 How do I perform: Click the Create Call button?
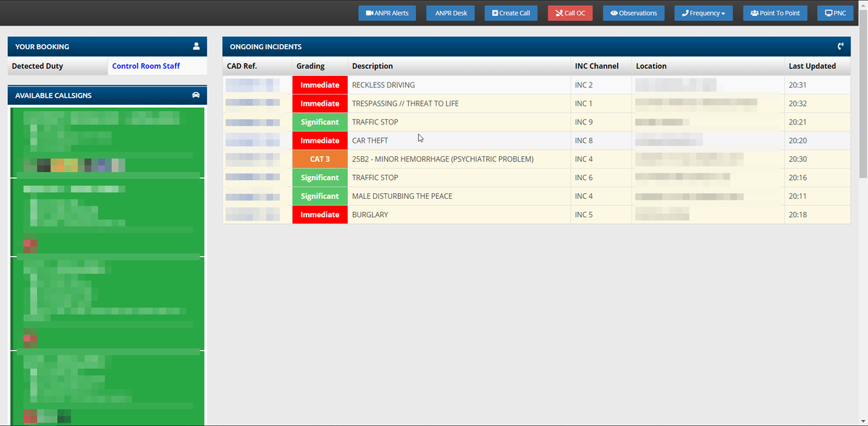click(511, 13)
